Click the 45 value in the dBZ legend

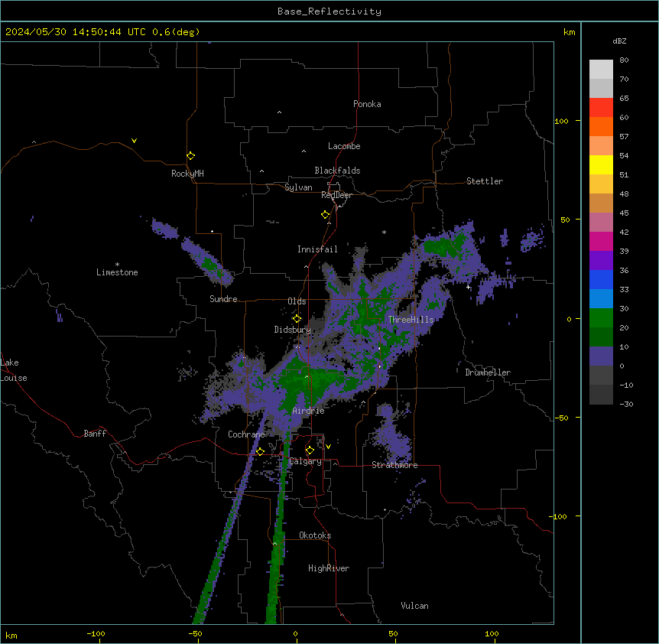[624, 213]
